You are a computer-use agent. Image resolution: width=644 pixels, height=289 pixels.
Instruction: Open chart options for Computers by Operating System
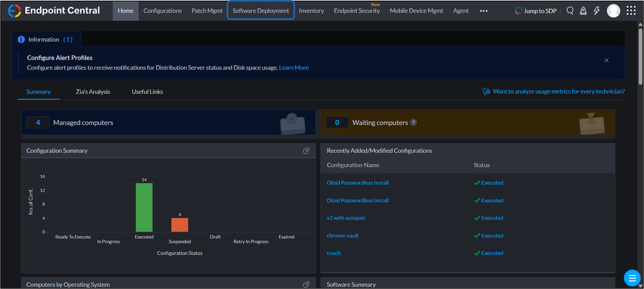[x=306, y=285]
